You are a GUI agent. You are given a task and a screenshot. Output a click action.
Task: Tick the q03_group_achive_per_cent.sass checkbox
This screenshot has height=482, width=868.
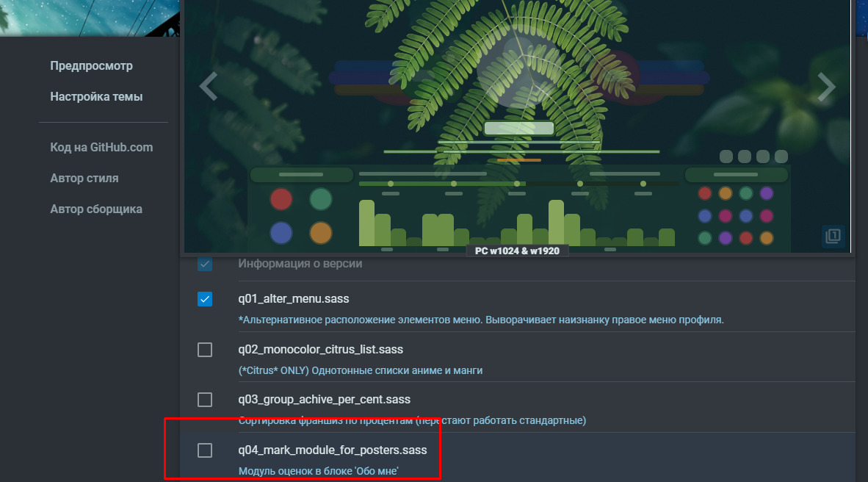pyautogui.click(x=205, y=400)
